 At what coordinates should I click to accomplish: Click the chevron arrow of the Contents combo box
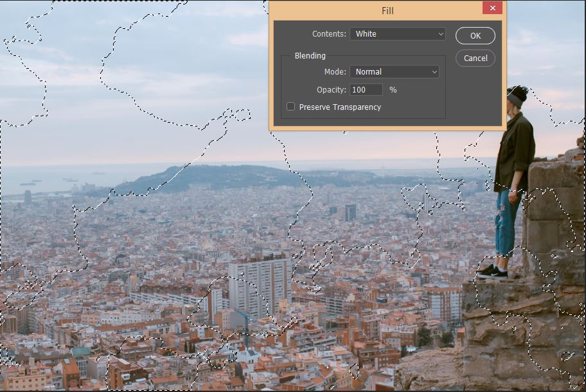pyautogui.click(x=441, y=34)
